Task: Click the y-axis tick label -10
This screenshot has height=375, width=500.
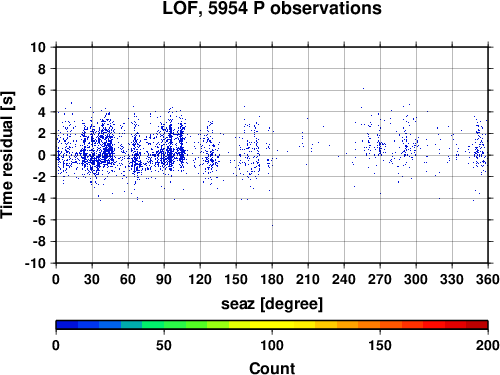Action: pos(35,263)
